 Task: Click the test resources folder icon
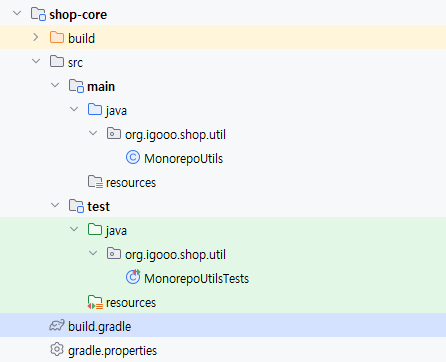pos(95,302)
